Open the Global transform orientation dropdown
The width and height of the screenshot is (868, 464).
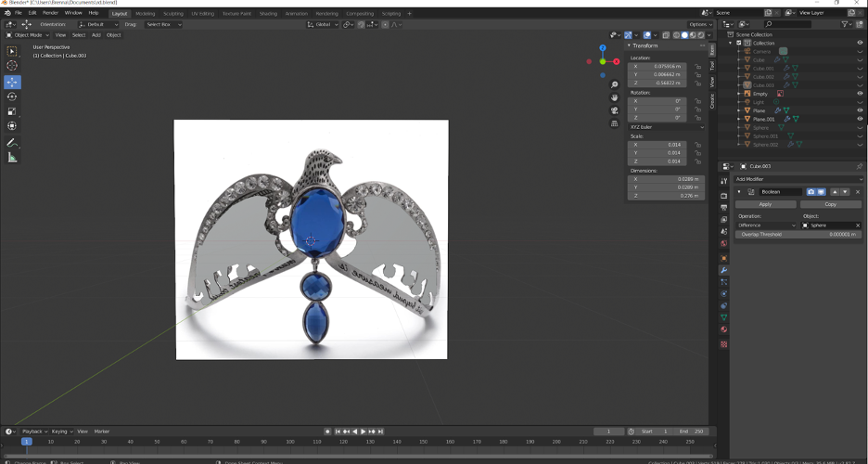pos(323,24)
